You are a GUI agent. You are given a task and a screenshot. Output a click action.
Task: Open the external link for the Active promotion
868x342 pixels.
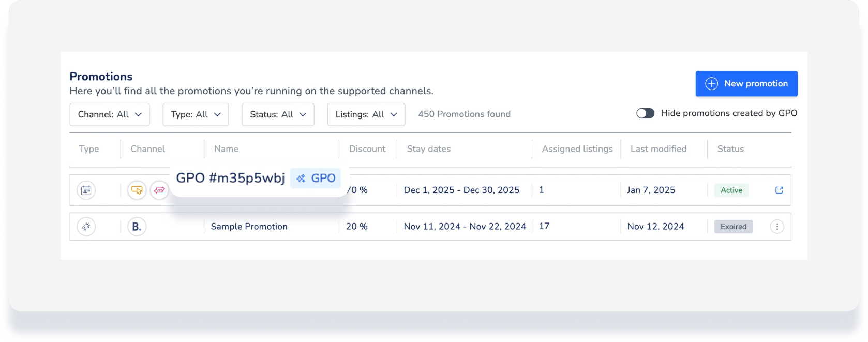coord(779,190)
